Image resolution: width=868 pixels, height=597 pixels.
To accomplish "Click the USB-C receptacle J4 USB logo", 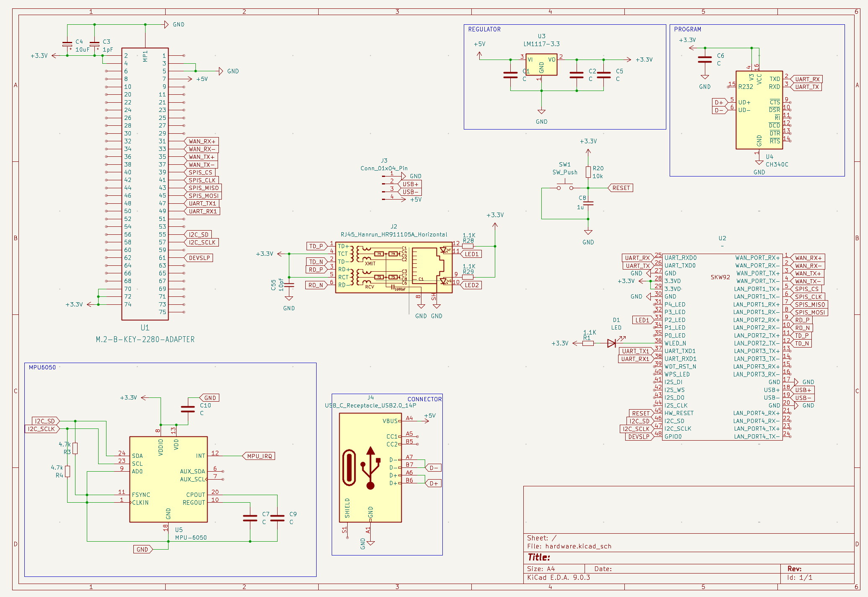I will [x=371, y=468].
